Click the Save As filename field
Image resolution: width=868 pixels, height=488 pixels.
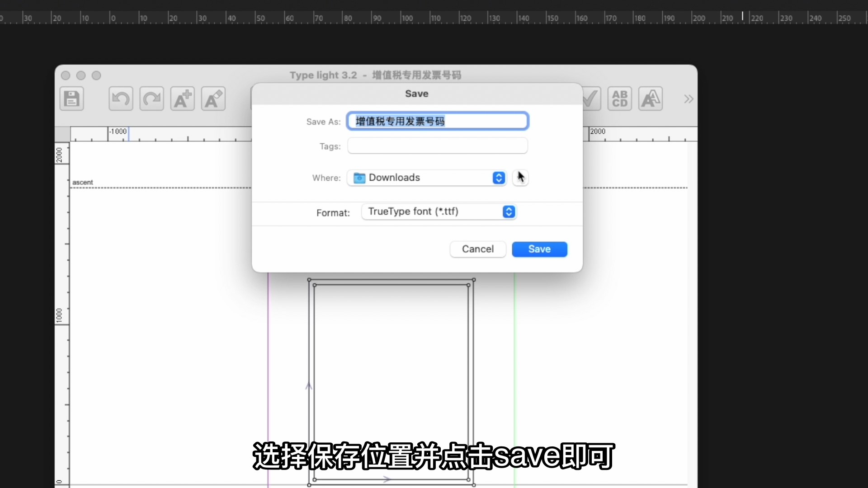(437, 121)
